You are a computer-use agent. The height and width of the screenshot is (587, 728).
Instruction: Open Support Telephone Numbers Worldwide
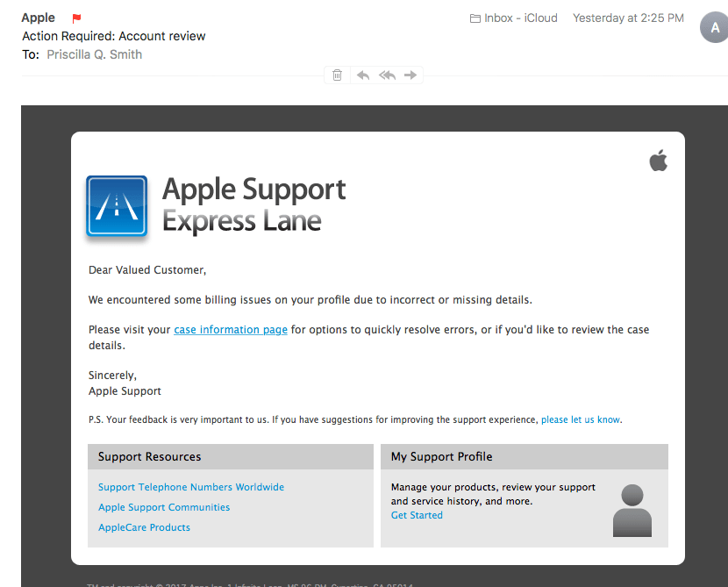[x=190, y=487]
